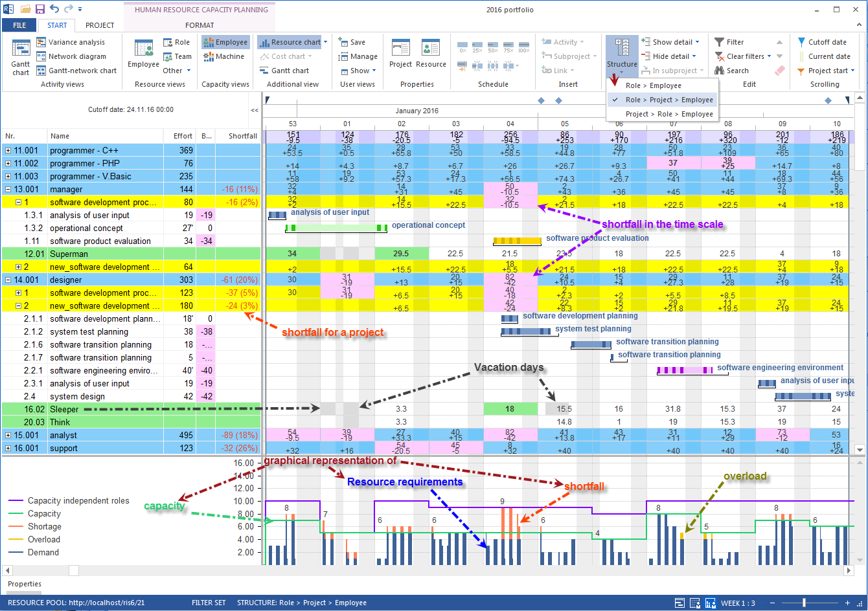Screen dimensions: 868x611
Task: Select Role > Employee structure option
Action: [654, 85]
